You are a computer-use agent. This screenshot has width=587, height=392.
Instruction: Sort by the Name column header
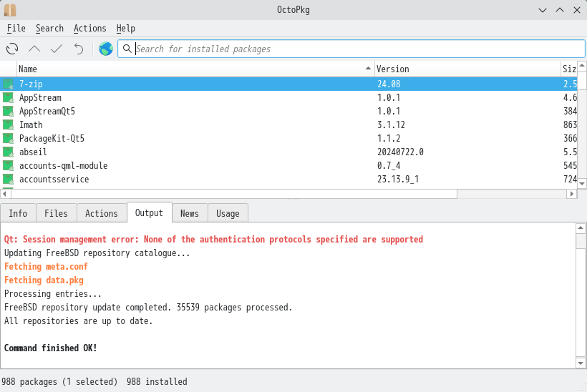point(195,69)
